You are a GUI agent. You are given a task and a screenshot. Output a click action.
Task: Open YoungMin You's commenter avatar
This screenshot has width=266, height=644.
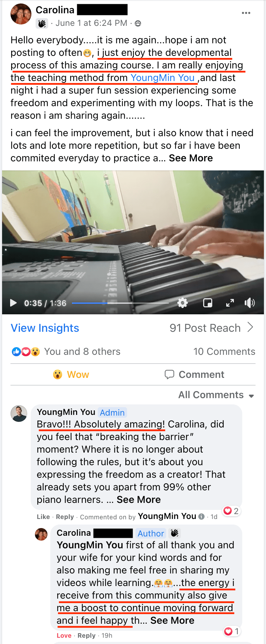point(19,414)
